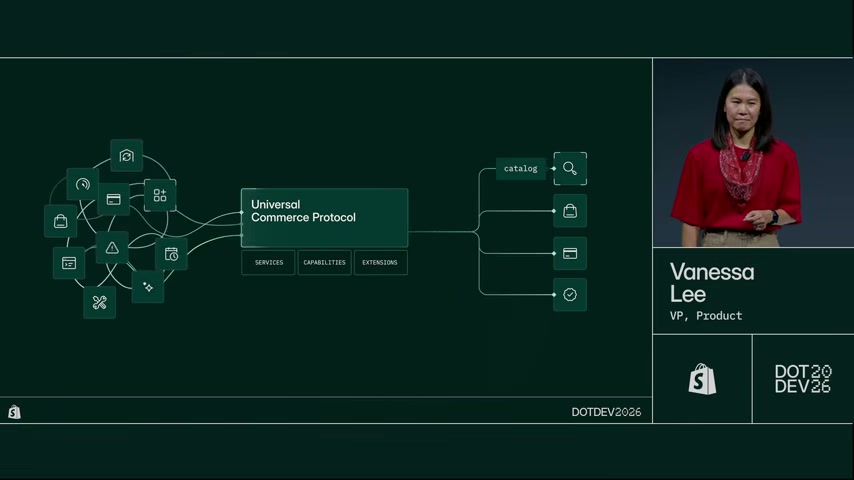
Task: Click the house refresh icon in the cluster
Action: [126, 156]
